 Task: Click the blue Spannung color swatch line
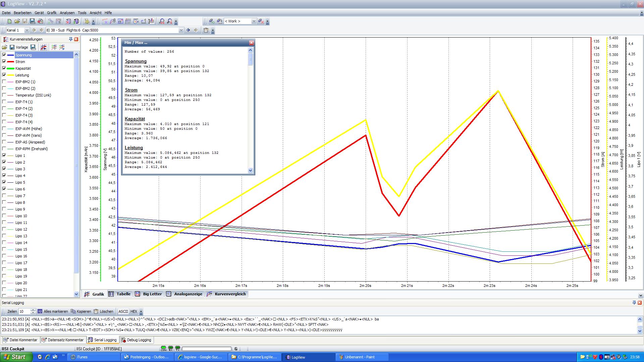[x=10, y=55]
